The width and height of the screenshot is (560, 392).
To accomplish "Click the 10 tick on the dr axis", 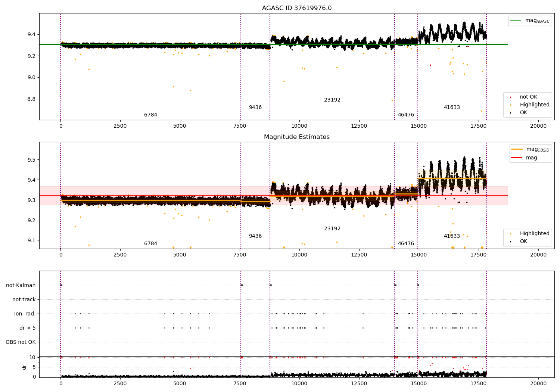I will tap(32, 358).
